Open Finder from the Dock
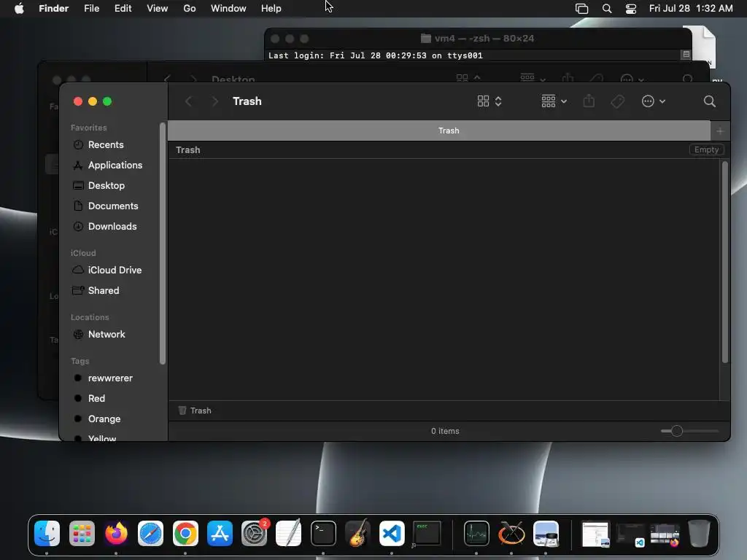The height and width of the screenshot is (560, 747). (47, 533)
